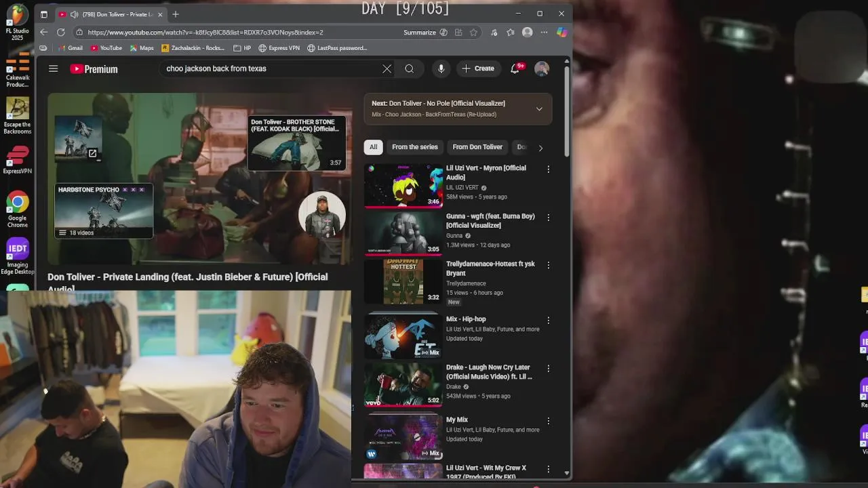Open the browser profile icon
The image size is (868, 488).
[x=527, y=32]
